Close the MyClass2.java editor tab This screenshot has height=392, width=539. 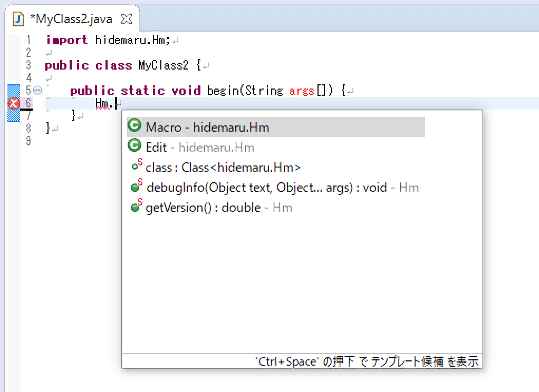127,19
